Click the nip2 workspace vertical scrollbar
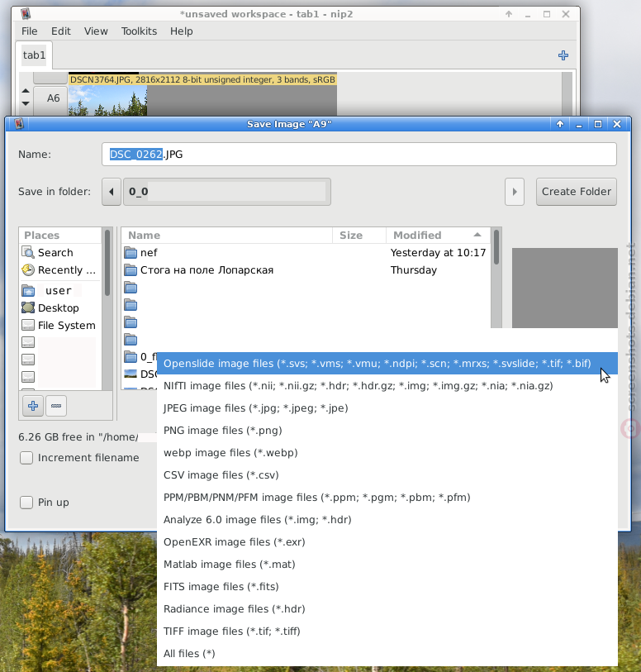The height and width of the screenshot is (672, 641). coord(567,93)
